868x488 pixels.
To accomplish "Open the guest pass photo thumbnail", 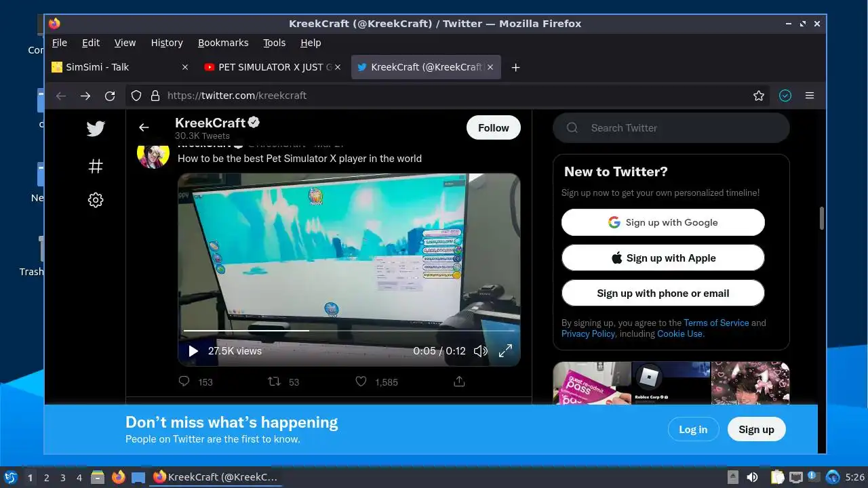I will coord(592,383).
